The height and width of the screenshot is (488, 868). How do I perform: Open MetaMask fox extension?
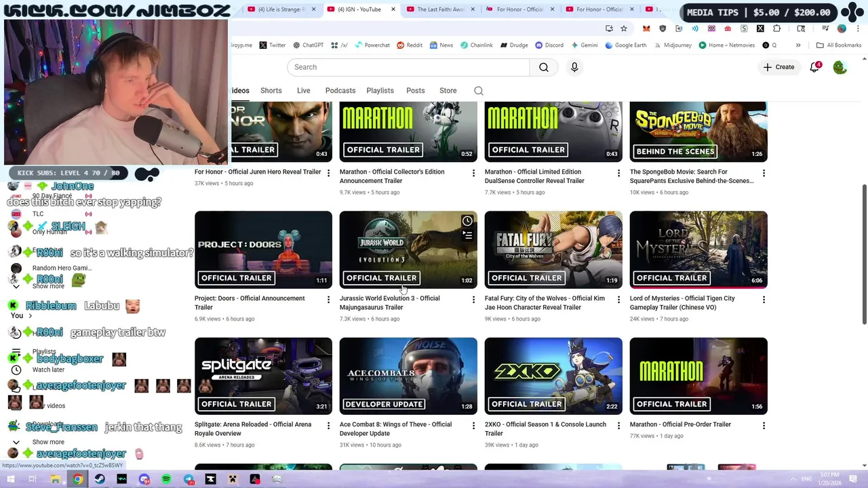pos(646,28)
